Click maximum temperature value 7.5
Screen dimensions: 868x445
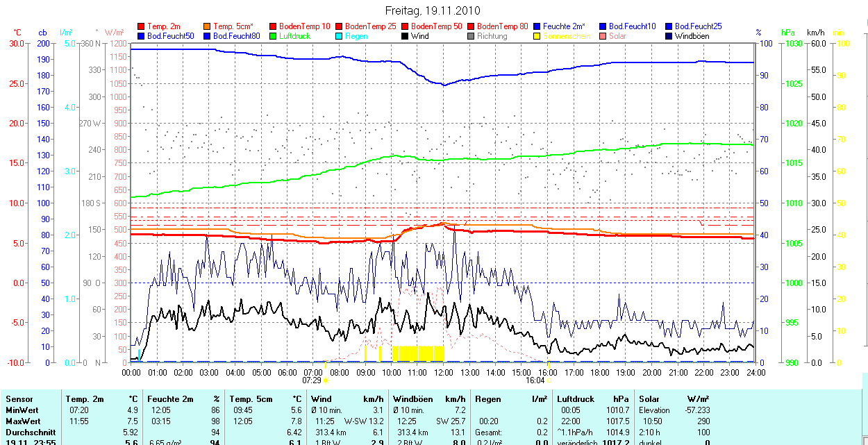pyautogui.click(x=131, y=421)
